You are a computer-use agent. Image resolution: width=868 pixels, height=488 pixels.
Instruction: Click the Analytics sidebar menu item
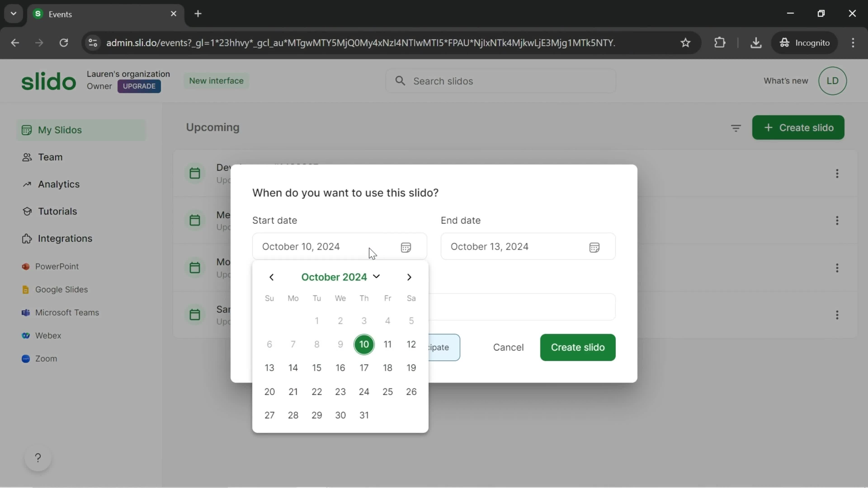click(58, 183)
